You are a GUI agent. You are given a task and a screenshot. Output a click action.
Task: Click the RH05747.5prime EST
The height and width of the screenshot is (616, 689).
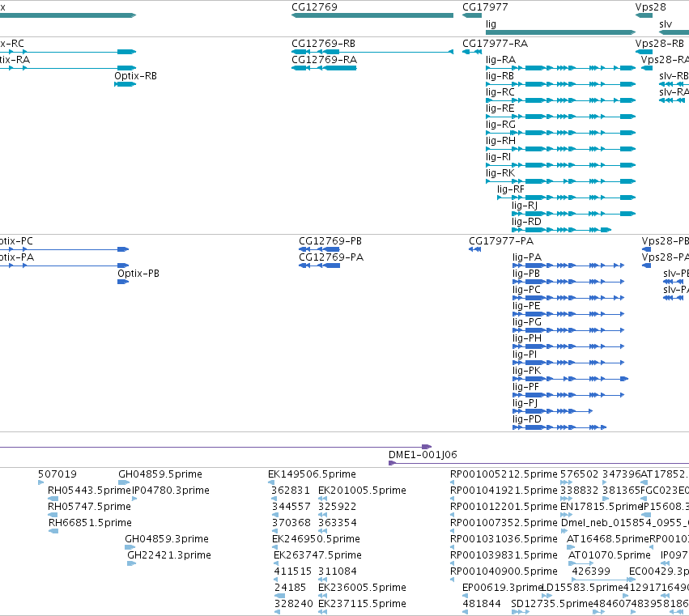click(x=89, y=507)
